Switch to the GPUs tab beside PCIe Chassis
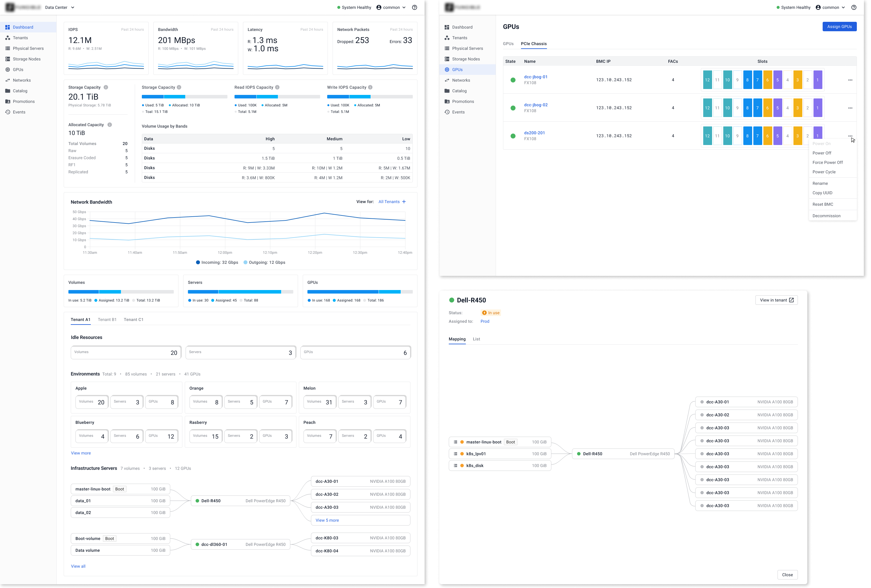The width and height of the screenshot is (871, 588). 508,44
